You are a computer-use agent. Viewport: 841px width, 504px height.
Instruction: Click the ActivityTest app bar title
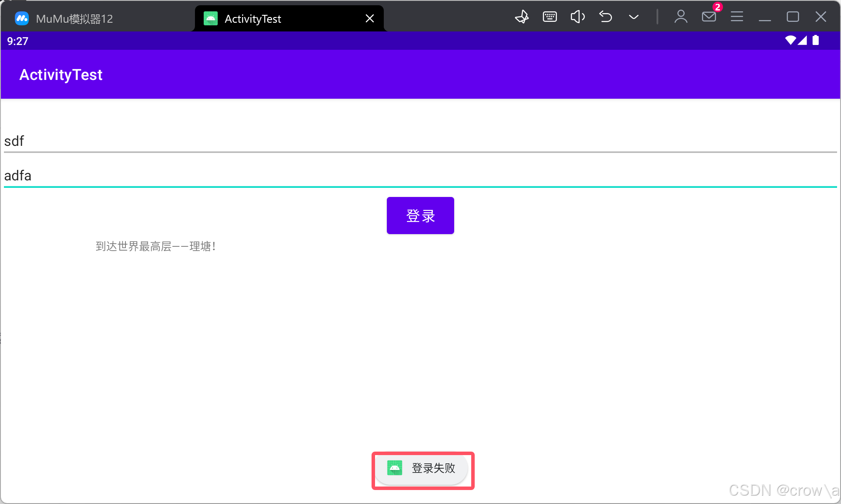pos(61,75)
